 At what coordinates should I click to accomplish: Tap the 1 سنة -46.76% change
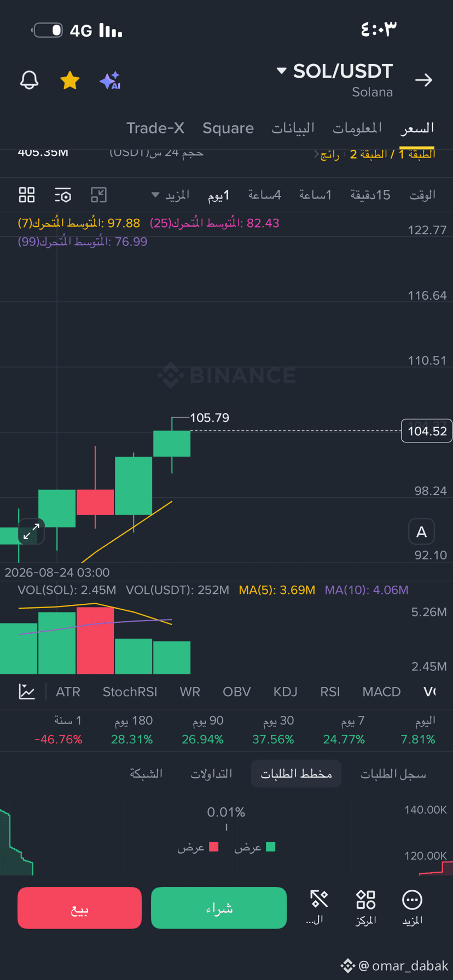click(x=59, y=730)
